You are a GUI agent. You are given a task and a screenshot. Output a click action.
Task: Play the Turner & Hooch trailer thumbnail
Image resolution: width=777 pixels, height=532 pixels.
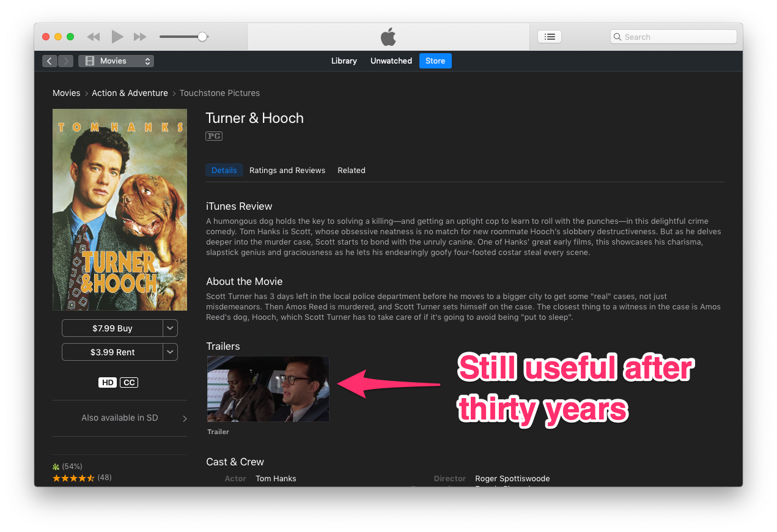(268, 389)
